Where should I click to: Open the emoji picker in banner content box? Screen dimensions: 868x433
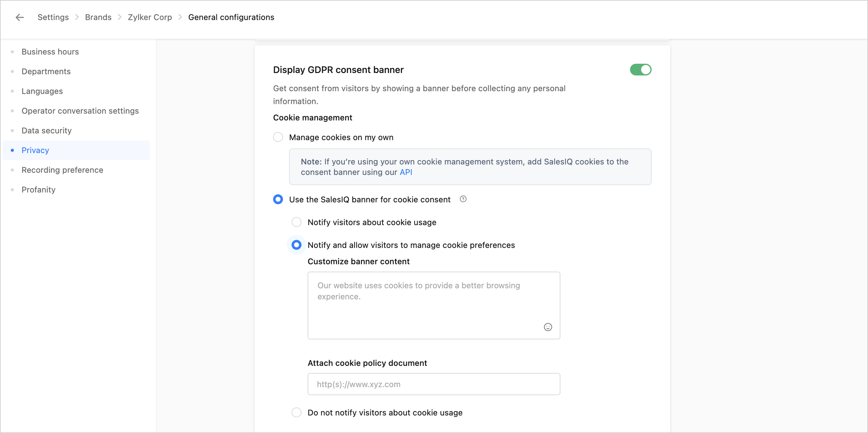(547, 327)
